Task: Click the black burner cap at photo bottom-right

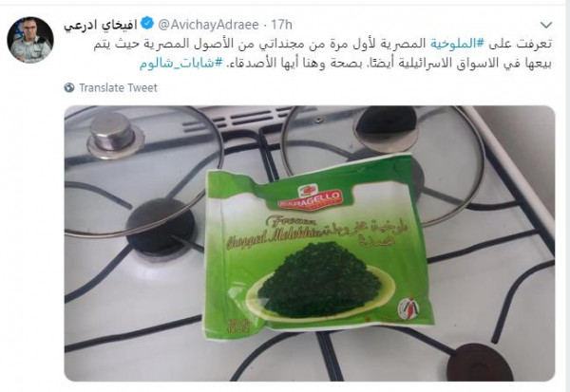Action: click(480, 362)
